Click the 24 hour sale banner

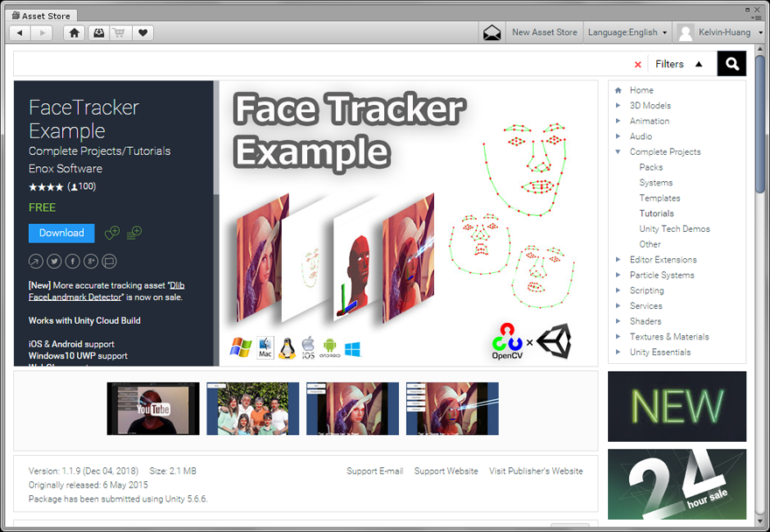tap(676, 485)
